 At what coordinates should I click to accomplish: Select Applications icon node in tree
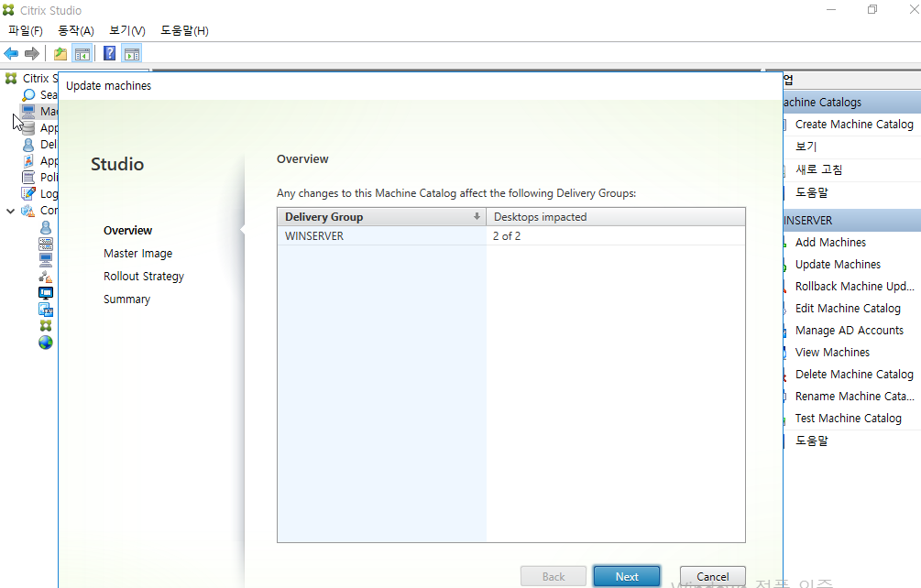coord(39,160)
